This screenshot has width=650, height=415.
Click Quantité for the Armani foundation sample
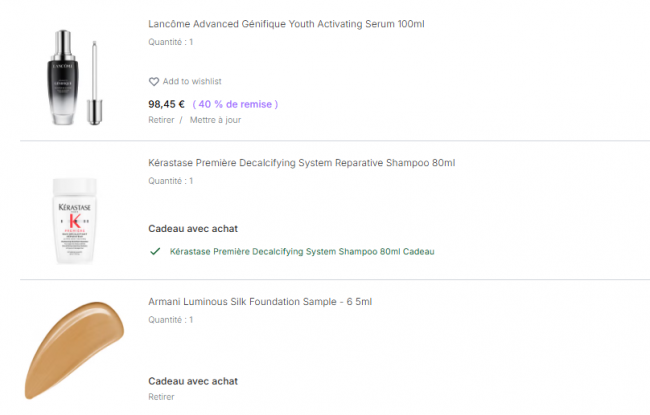pos(170,320)
